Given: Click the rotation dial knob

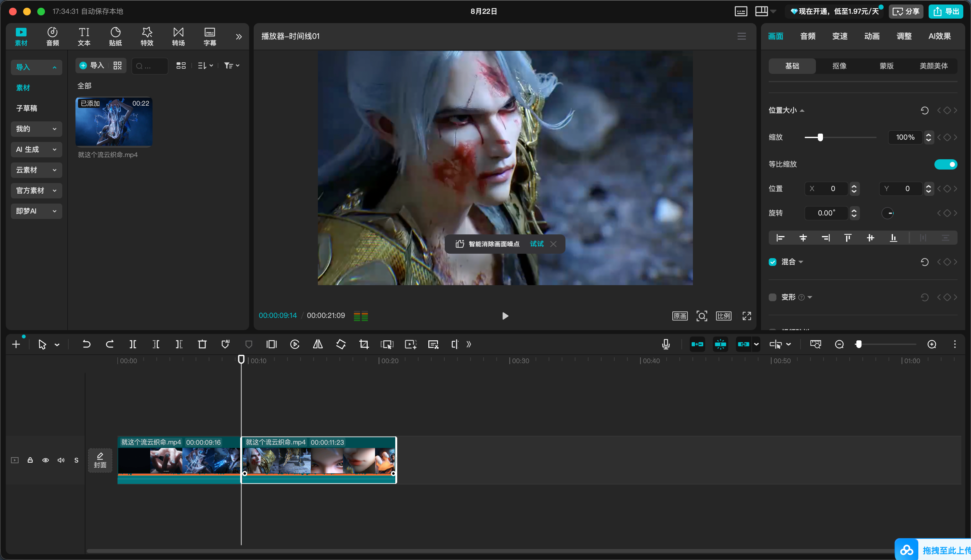Looking at the screenshot, I should click(887, 213).
